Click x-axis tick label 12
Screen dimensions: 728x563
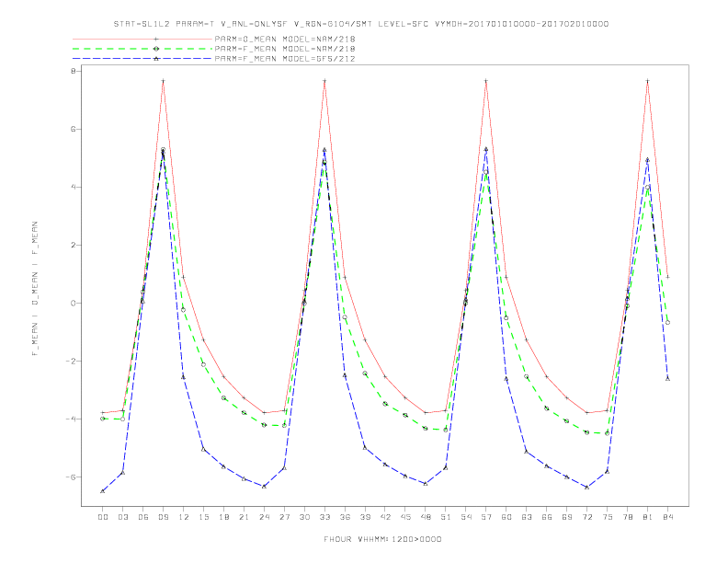(184, 517)
